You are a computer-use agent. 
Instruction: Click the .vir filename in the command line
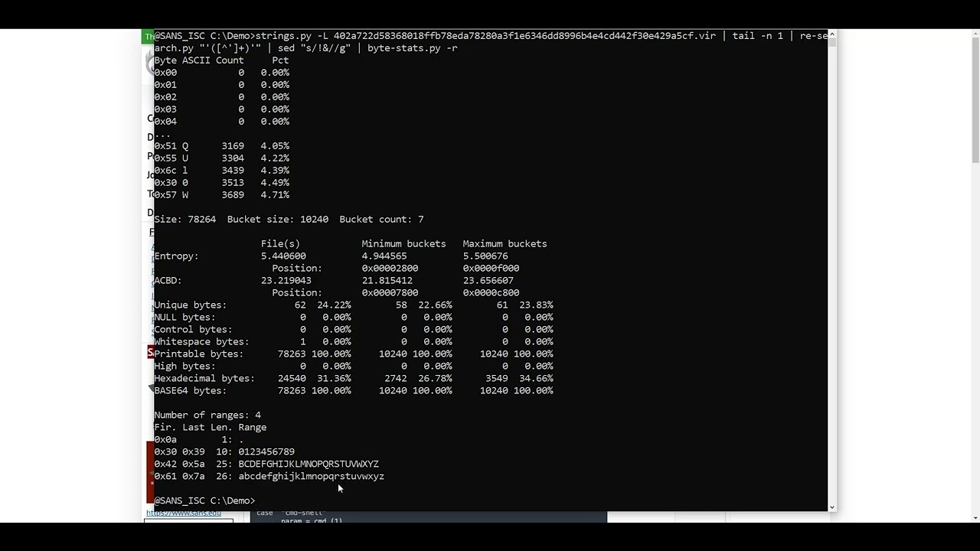(524, 35)
